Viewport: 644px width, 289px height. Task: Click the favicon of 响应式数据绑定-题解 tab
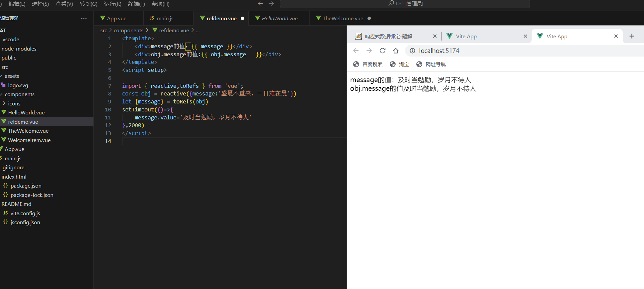pyautogui.click(x=358, y=36)
